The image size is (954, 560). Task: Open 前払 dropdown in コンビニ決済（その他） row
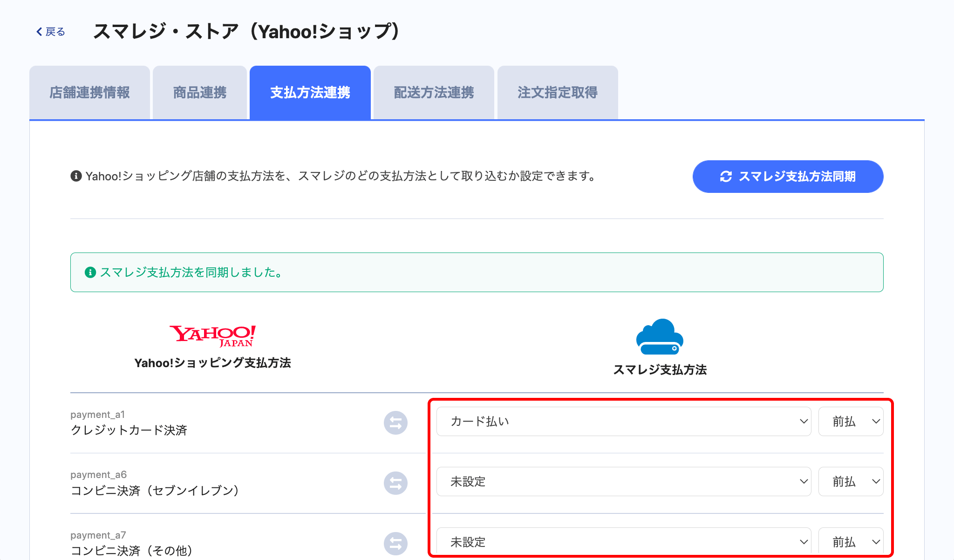[x=851, y=542]
